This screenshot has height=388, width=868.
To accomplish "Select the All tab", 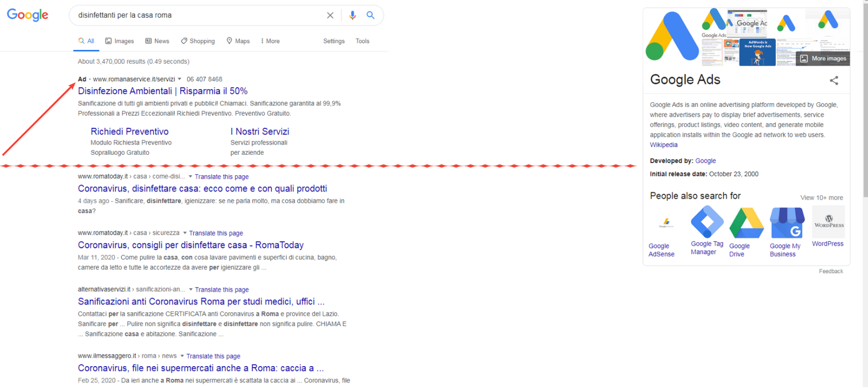I will pyautogui.click(x=86, y=41).
